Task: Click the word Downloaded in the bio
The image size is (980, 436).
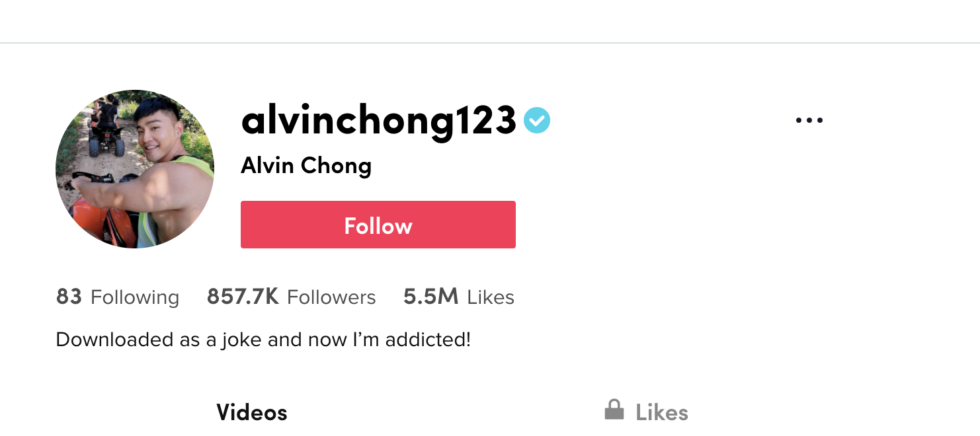Action: 108,340
